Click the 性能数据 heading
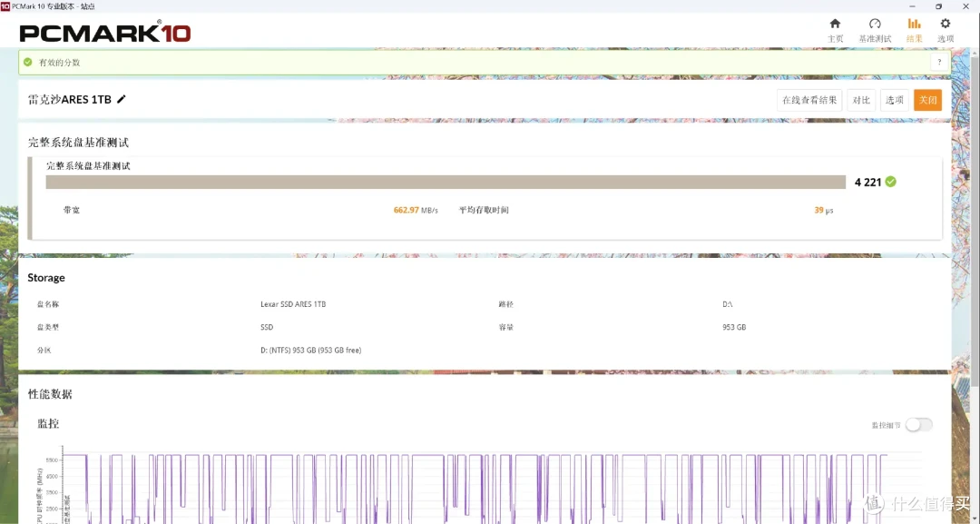The width and height of the screenshot is (980, 524). pyautogui.click(x=50, y=394)
